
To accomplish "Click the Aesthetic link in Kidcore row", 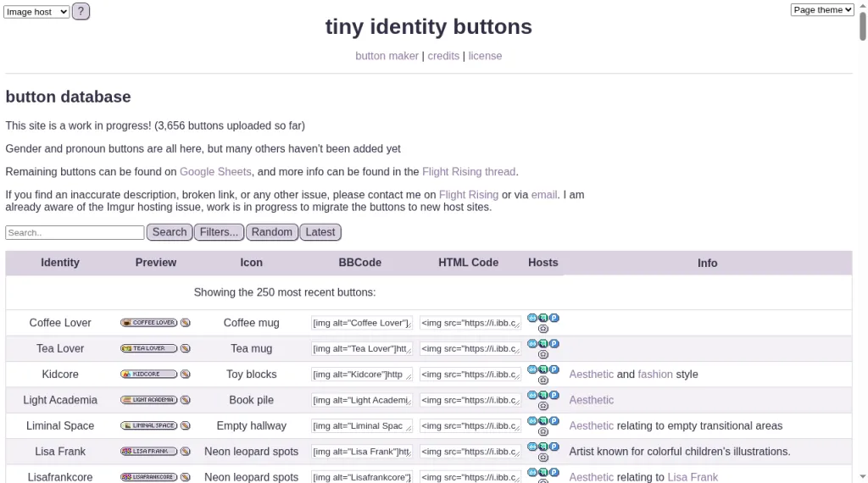I will 591,374.
